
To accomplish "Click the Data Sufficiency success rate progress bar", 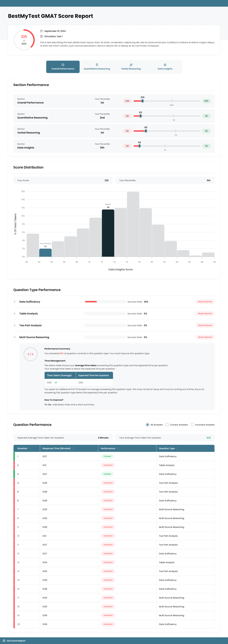I will pos(105,302).
